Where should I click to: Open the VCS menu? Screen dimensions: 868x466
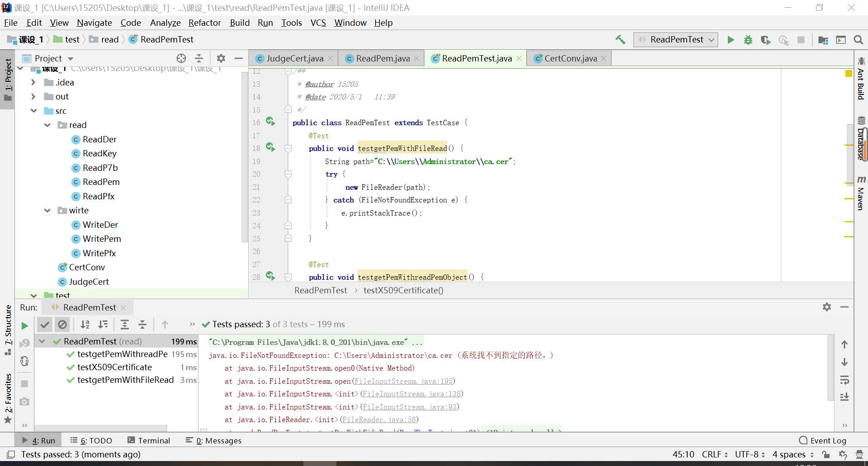pyautogui.click(x=318, y=23)
